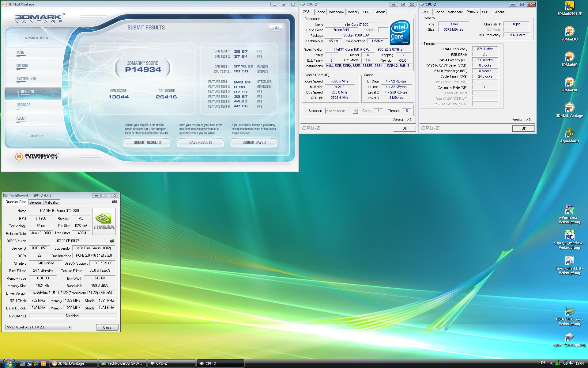Click the SUBMIT SAVED button
Viewport: 588px width, 368px height.
[x=254, y=142]
